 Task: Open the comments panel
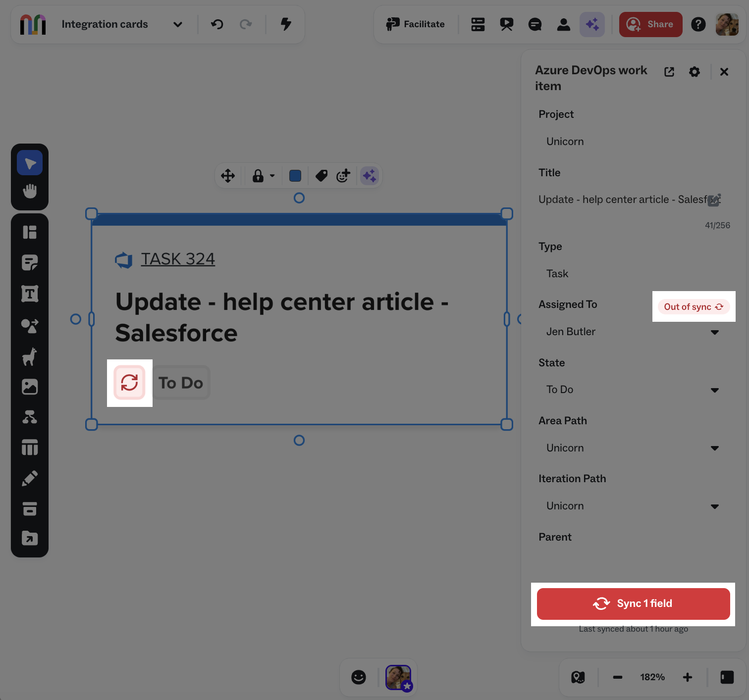point(535,24)
